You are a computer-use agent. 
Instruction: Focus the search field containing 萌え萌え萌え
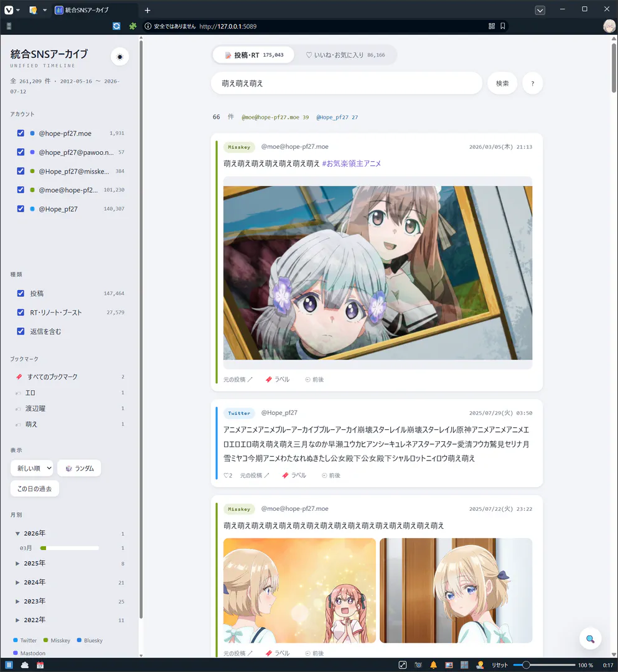coord(346,83)
